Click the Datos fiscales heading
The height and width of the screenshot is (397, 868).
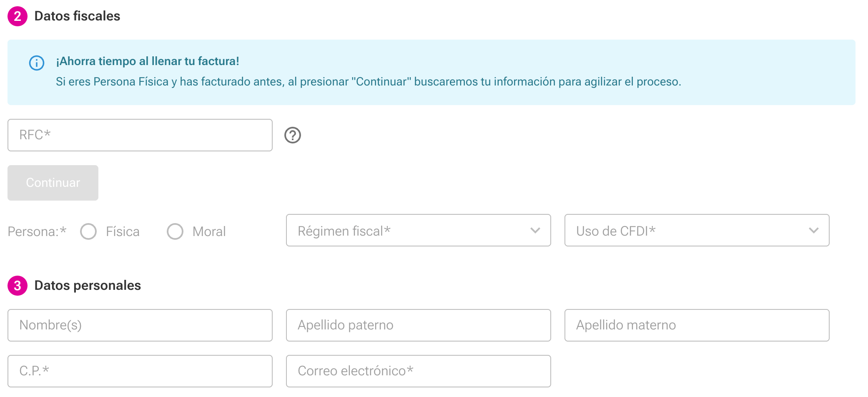(77, 16)
